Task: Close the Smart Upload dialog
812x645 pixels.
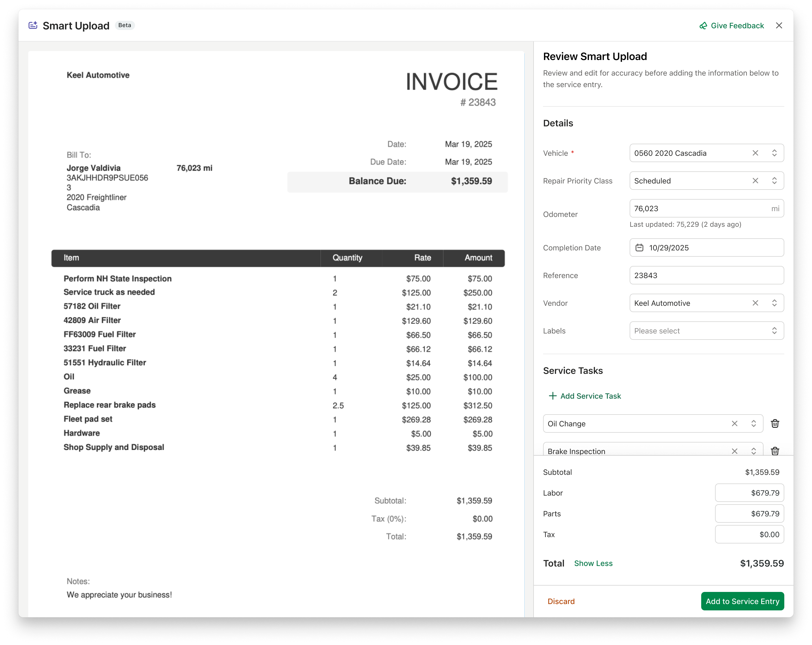Action: pyautogui.click(x=779, y=25)
